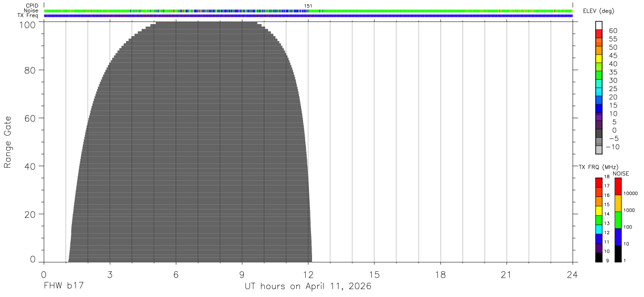The height and width of the screenshot is (297, 644).
Task: Click the '40' tick on the Range Gate axis
Action: point(30,166)
